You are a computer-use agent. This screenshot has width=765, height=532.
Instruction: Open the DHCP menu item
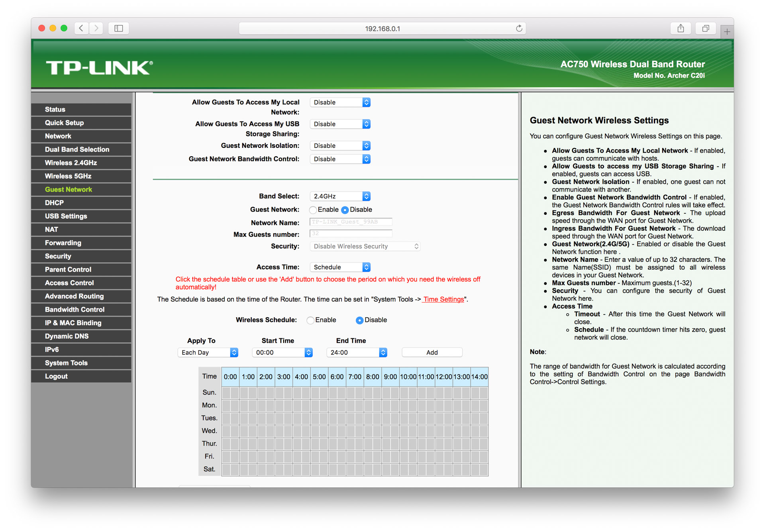tap(81, 203)
